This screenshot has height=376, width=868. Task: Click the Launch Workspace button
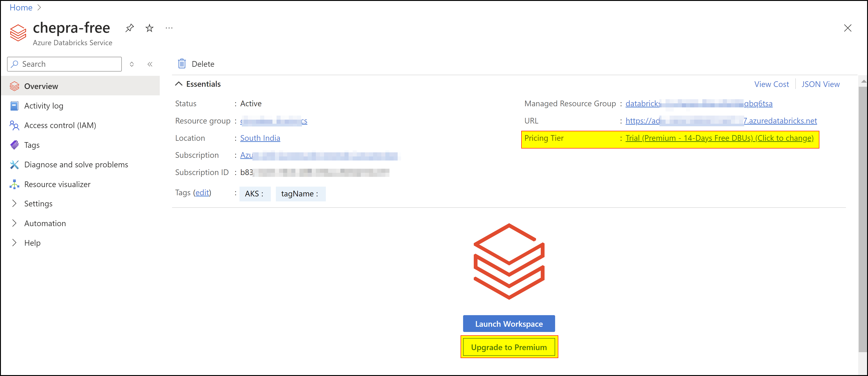point(509,324)
